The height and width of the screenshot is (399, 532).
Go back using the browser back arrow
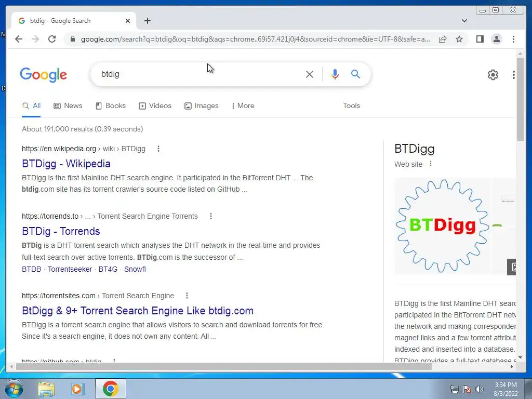click(19, 39)
